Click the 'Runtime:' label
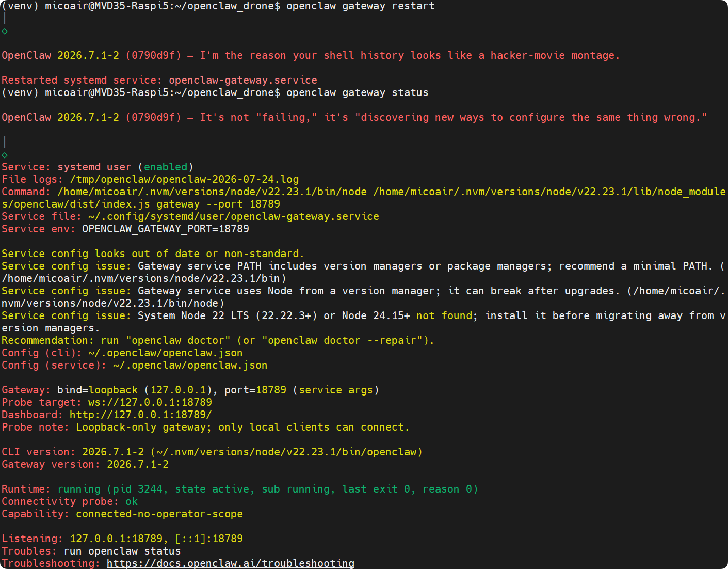This screenshot has height=569, width=728. 26,489
